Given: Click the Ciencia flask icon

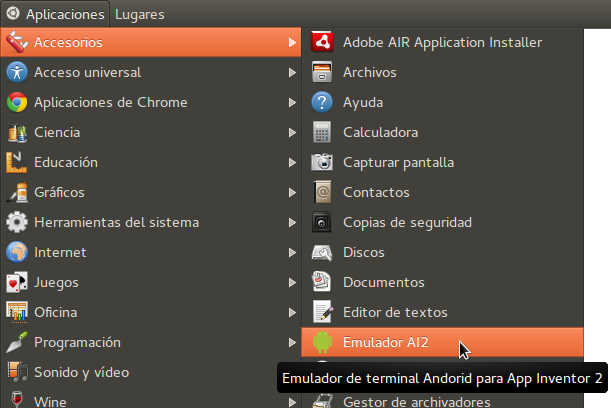Looking at the screenshot, I should click(17, 132).
